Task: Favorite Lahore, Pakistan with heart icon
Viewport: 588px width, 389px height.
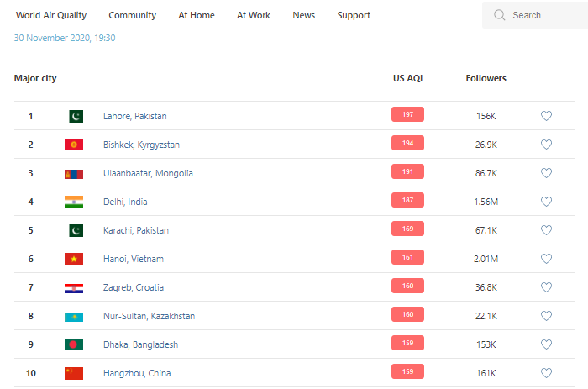Action: pos(546,116)
